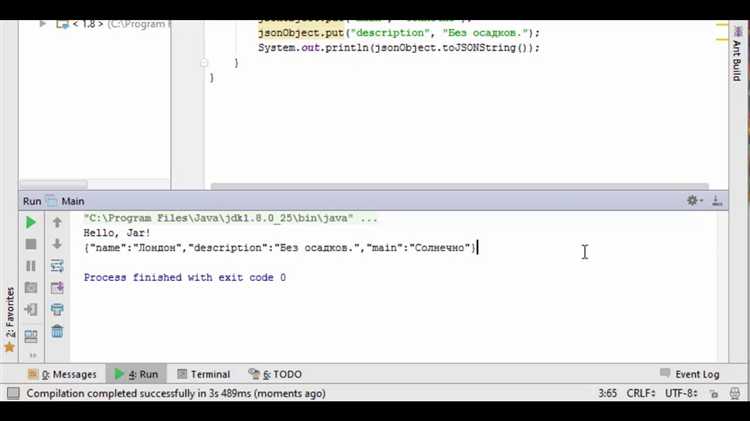Open the Terminal tool window
Viewport: 750px width, 421px height.
pos(203,375)
